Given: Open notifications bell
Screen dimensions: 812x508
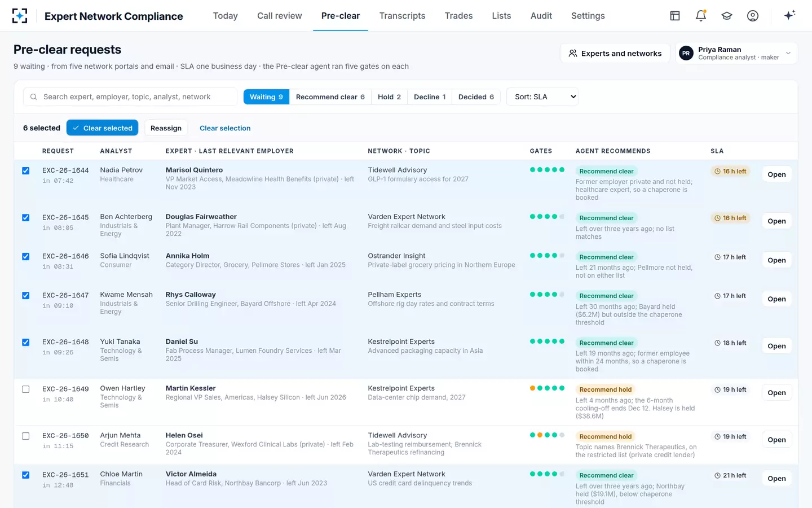Looking at the screenshot, I should point(701,16).
